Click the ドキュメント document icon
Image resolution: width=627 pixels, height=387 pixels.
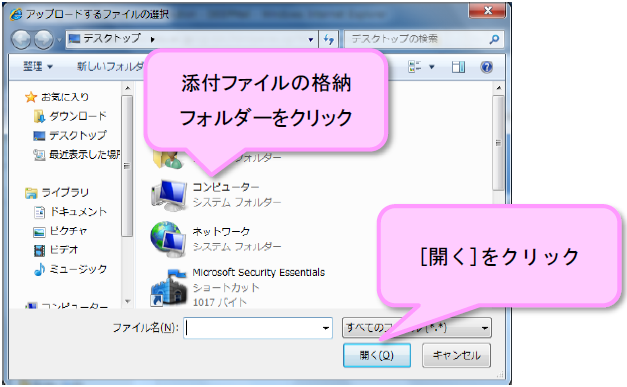tap(39, 212)
